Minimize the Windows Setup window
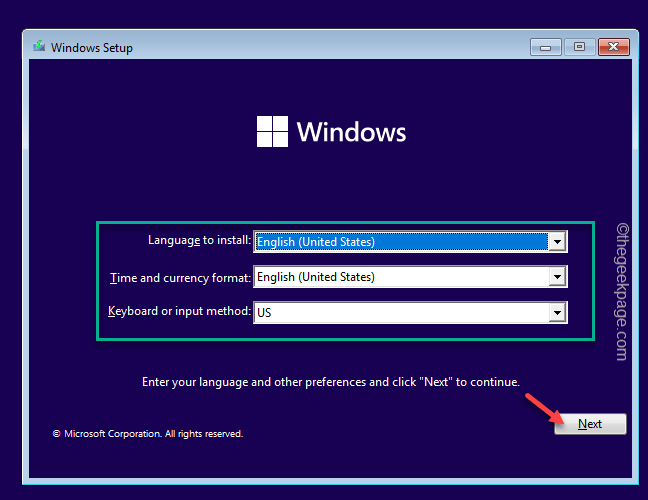This screenshot has height=500, width=648. click(546, 47)
